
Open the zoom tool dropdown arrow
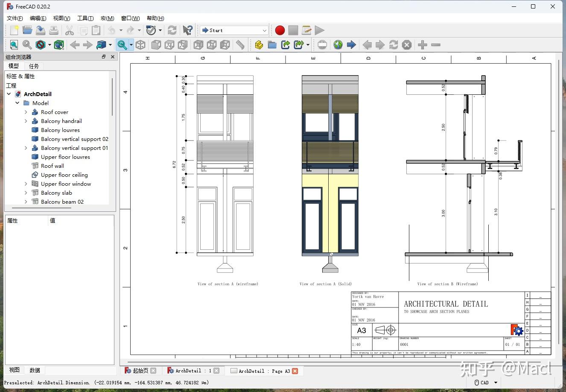[131, 45]
